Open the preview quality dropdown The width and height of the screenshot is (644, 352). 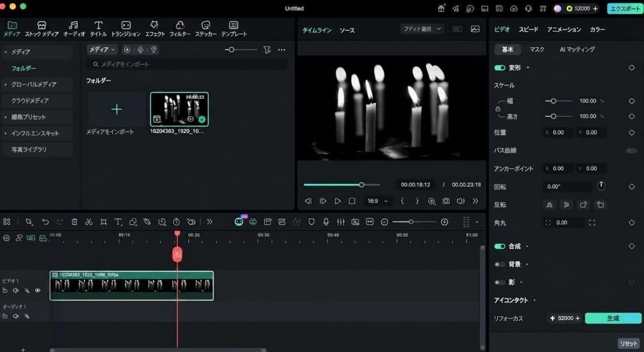pyautogui.click(x=422, y=29)
